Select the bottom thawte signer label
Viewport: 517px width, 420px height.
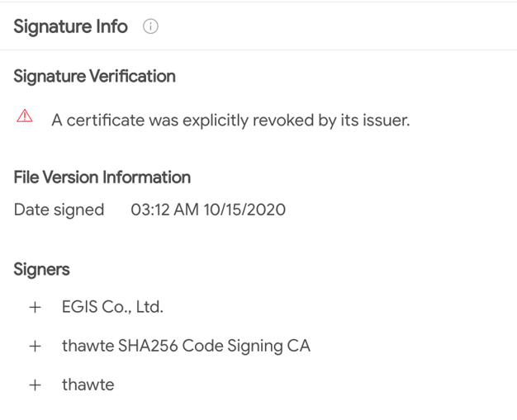click(88, 385)
